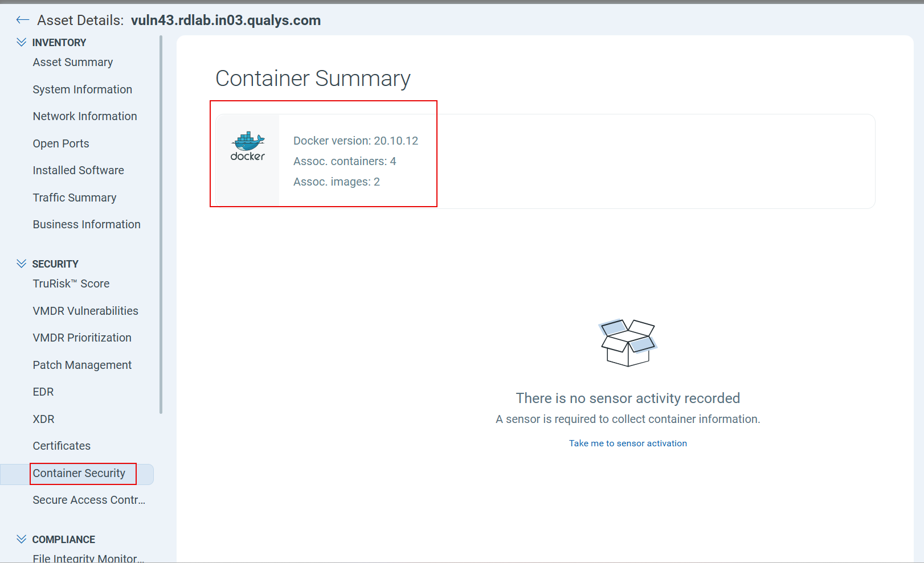Select XDR in the sidebar
The image size is (924, 563).
44,419
